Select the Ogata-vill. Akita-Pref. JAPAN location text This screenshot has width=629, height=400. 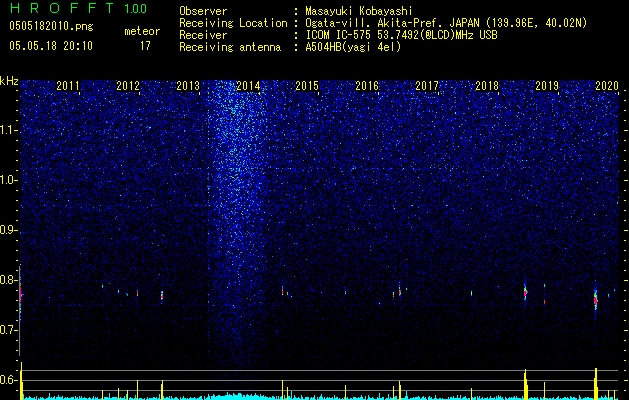446,23
